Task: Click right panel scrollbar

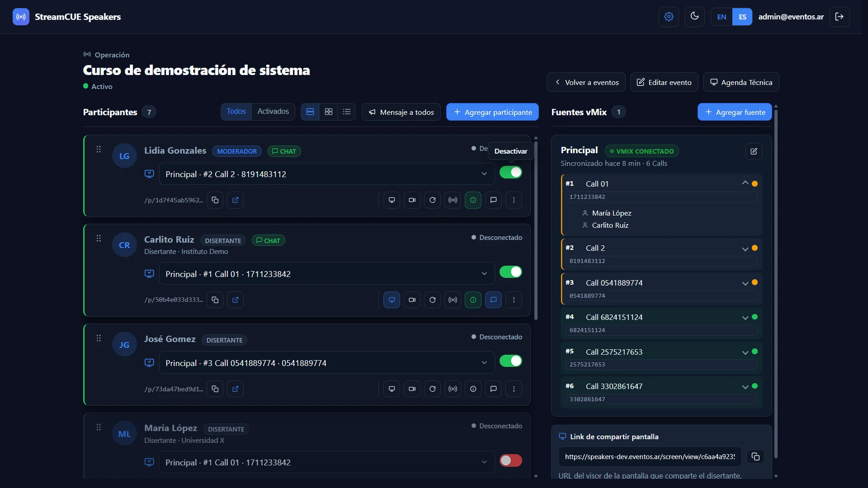Action: click(776, 285)
